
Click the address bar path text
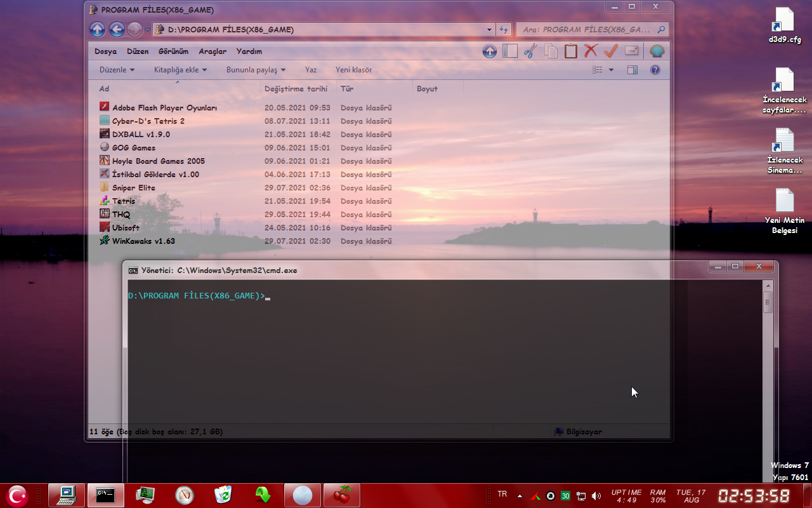[231, 30]
